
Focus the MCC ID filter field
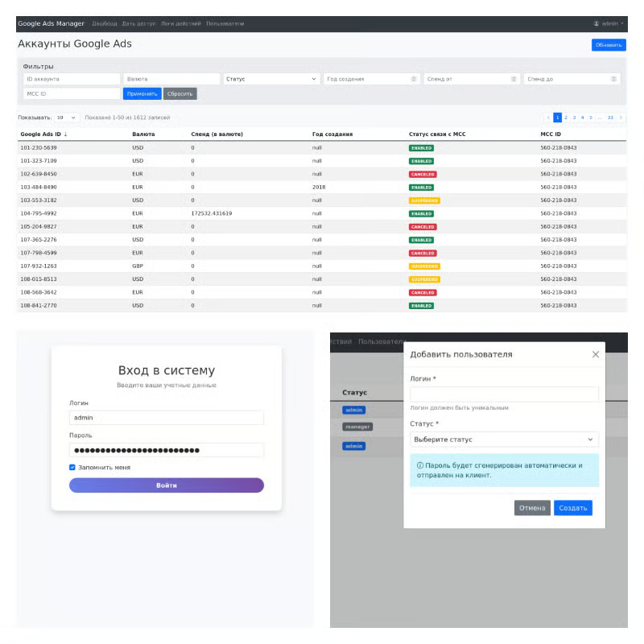[x=72, y=93]
